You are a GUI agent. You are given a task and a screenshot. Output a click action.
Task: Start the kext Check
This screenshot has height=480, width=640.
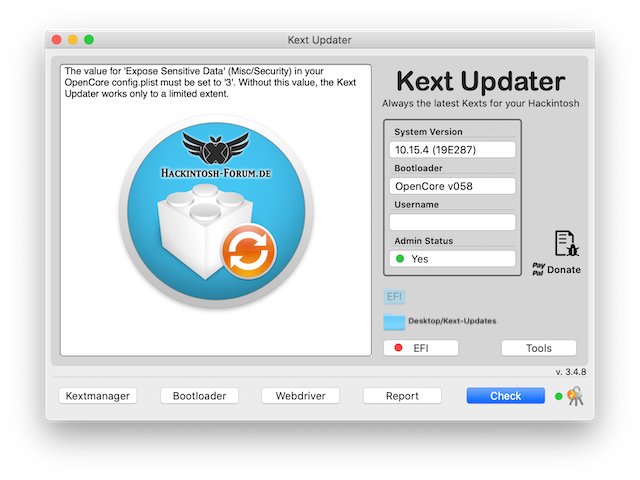click(x=505, y=396)
